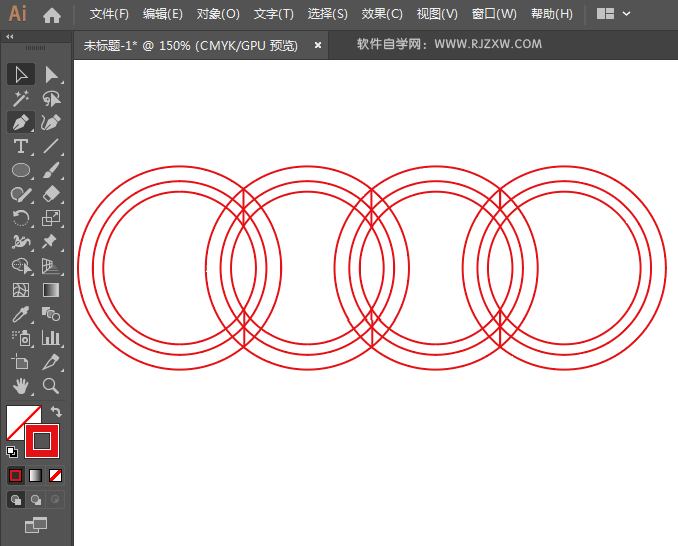Select the Column Graph tool
This screenshot has width=678, height=546.
tap(51, 338)
